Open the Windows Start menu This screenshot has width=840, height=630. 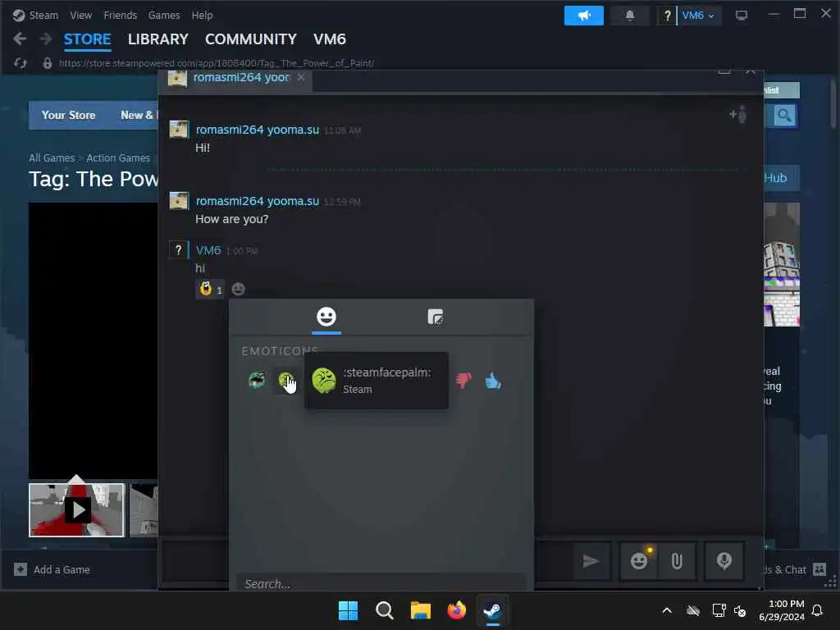coord(348,610)
